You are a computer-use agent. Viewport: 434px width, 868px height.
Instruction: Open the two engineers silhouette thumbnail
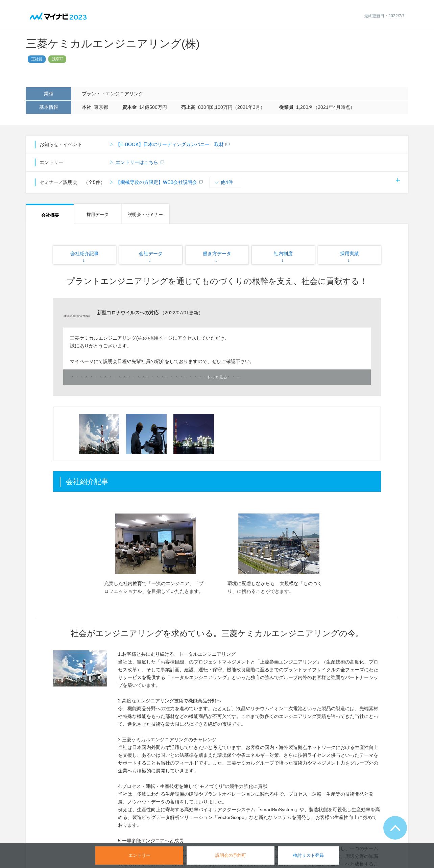click(146, 434)
